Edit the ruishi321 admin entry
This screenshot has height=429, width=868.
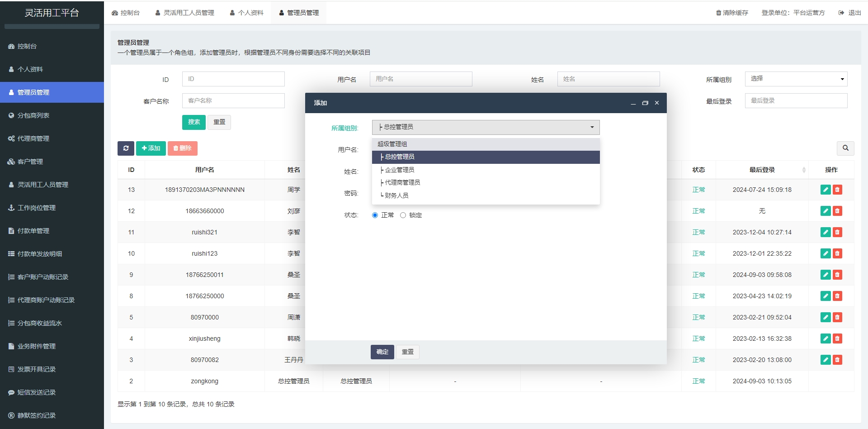826,232
